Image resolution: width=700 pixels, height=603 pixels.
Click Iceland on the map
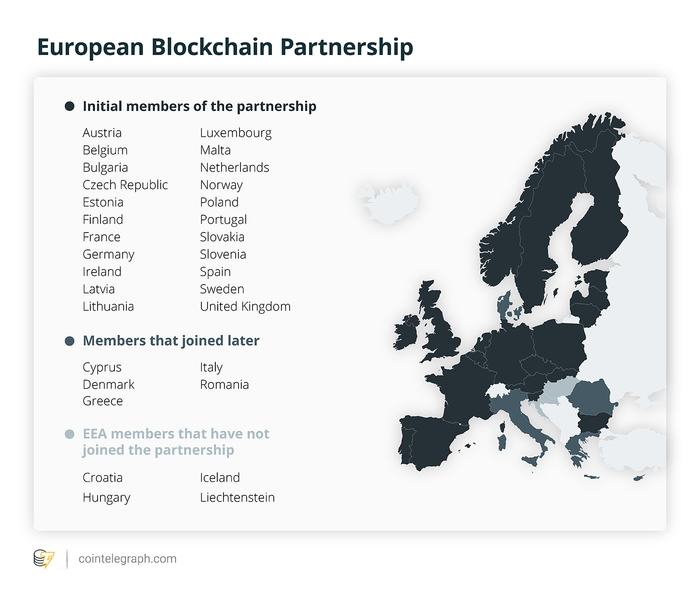coord(389,204)
